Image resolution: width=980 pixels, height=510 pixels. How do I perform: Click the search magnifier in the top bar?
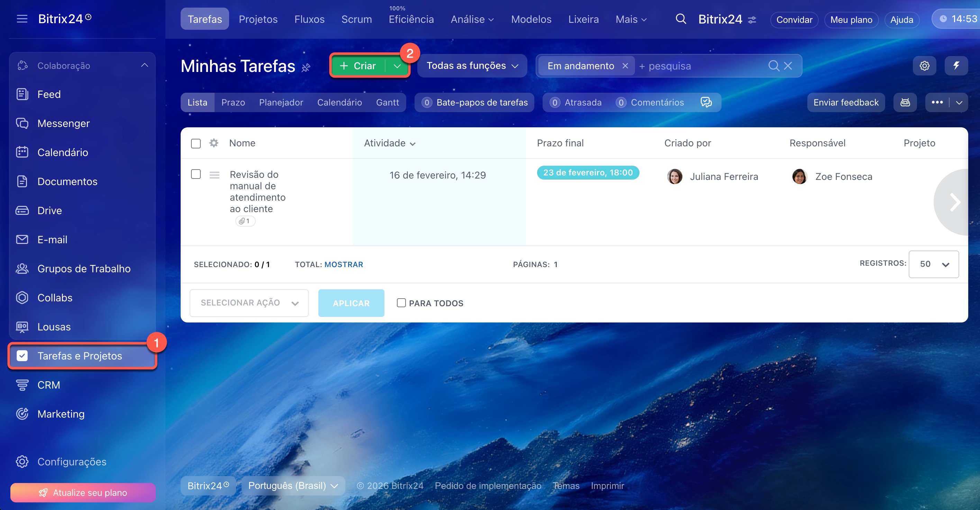(x=681, y=19)
